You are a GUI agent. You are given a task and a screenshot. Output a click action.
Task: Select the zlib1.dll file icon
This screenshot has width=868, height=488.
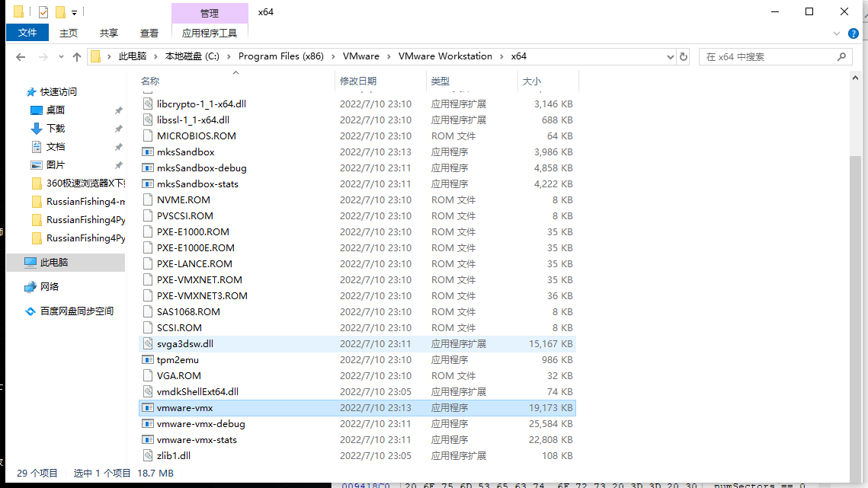(x=148, y=456)
